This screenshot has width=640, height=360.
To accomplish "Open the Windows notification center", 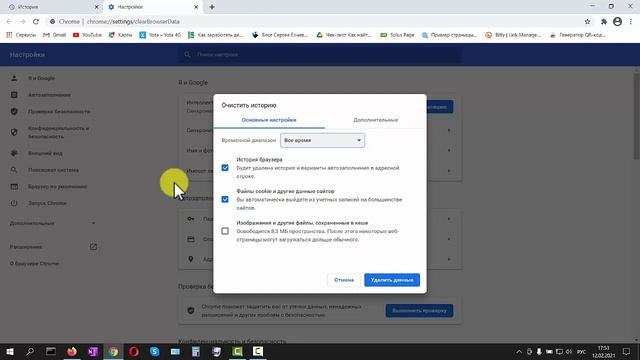I will pyautogui.click(x=627, y=352).
